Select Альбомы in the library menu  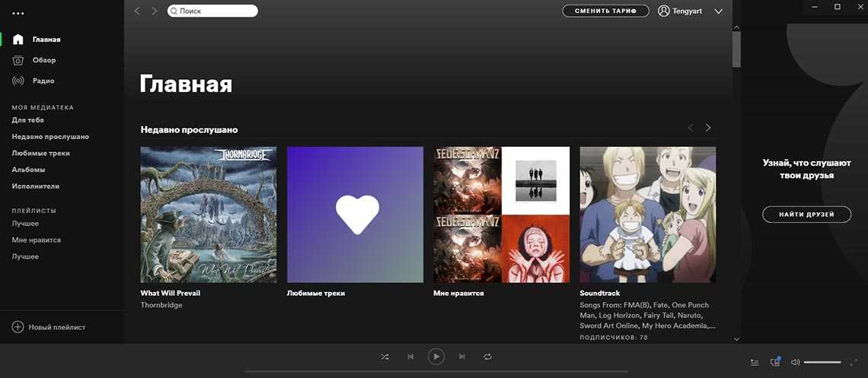(28, 170)
